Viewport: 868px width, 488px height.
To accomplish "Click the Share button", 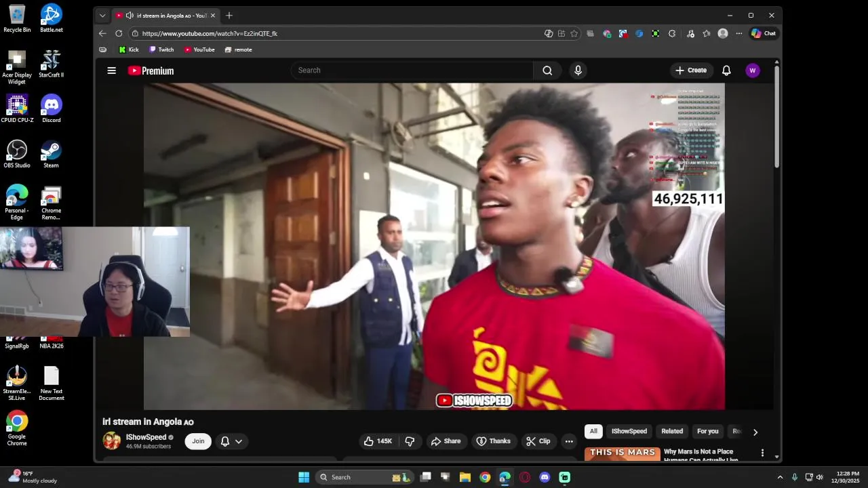I will click(446, 441).
